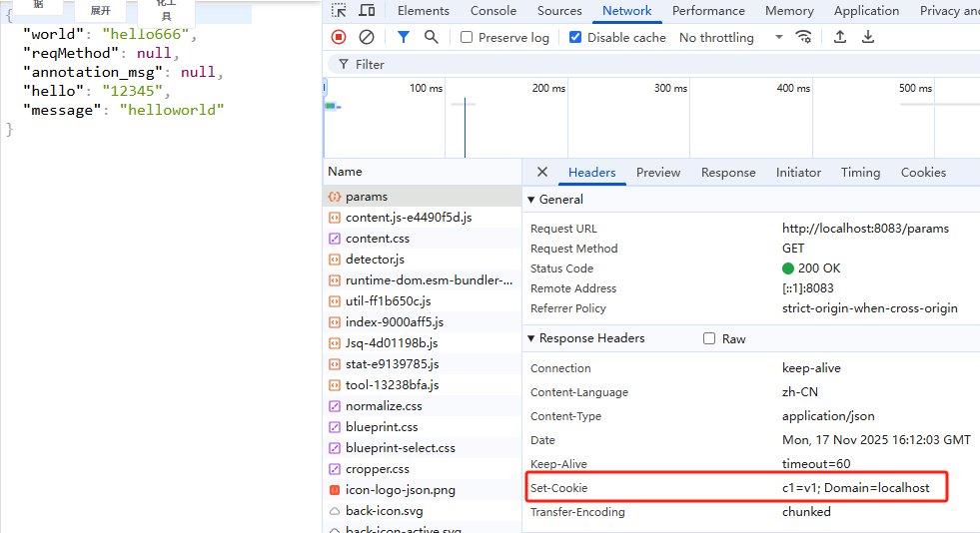
Task: Select the Headers tab
Action: click(591, 173)
